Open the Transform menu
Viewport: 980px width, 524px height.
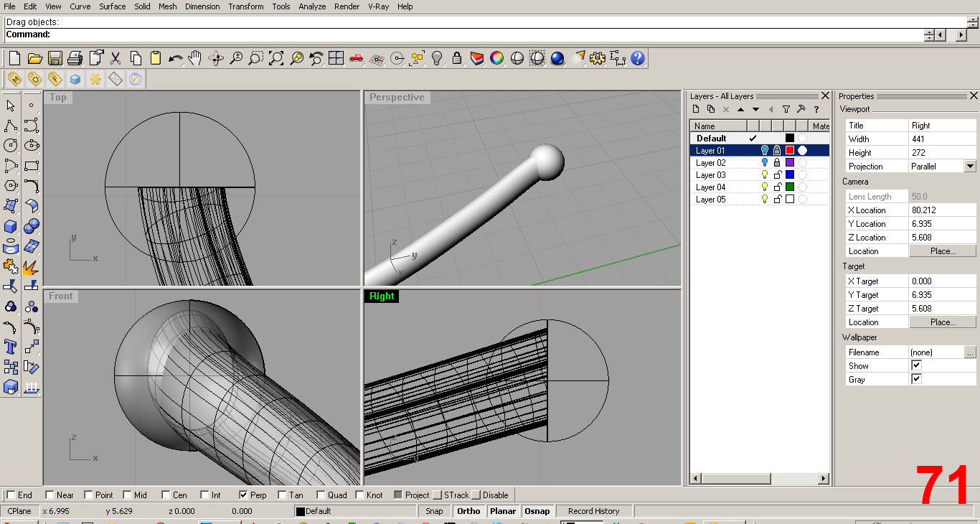[246, 6]
